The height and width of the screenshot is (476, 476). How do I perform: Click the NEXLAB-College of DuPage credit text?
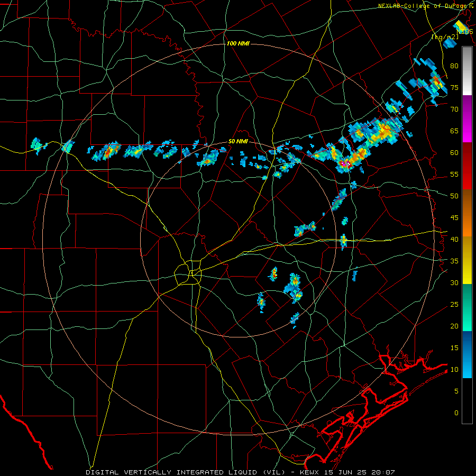[x=425, y=6]
